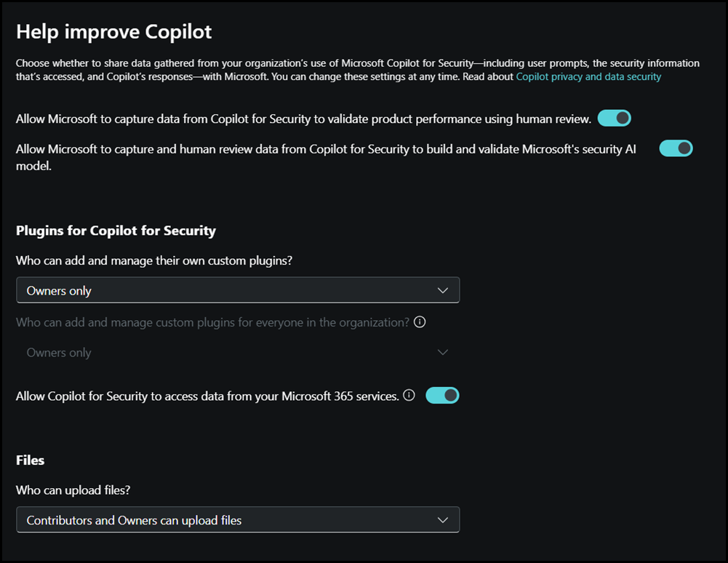Click info icon beside organization-wide custom plugins question
The width and height of the screenshot is (728, 563).
pyautogui.click(x=420, y=322)
